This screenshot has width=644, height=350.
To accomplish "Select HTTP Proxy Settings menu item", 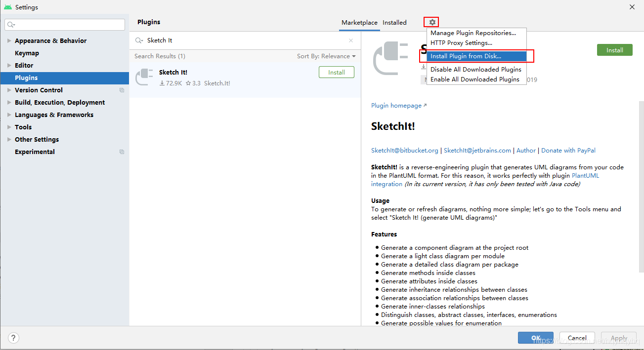I will pyautogui.click(x=476, y=43).
